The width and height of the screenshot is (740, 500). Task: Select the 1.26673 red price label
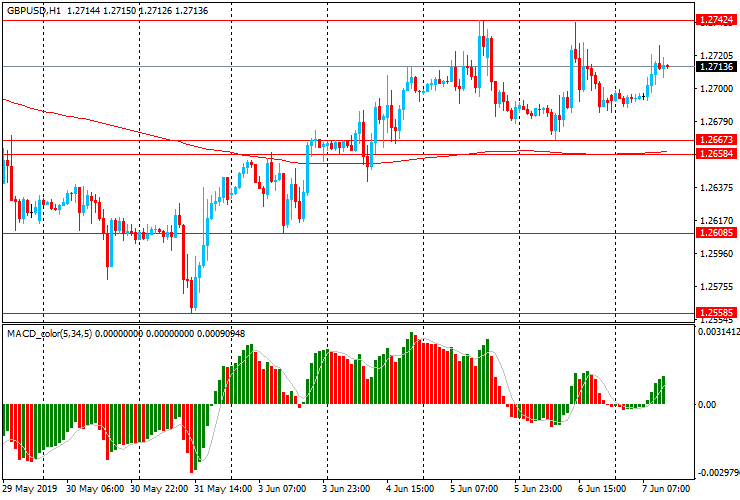pos(716,140)
